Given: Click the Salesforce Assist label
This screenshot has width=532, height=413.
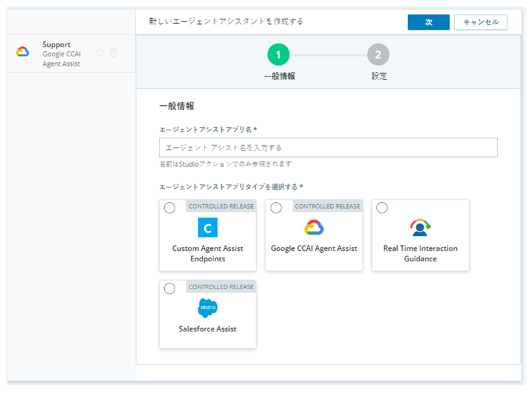Looking at the screenshot, I should (x=208, y=329).
